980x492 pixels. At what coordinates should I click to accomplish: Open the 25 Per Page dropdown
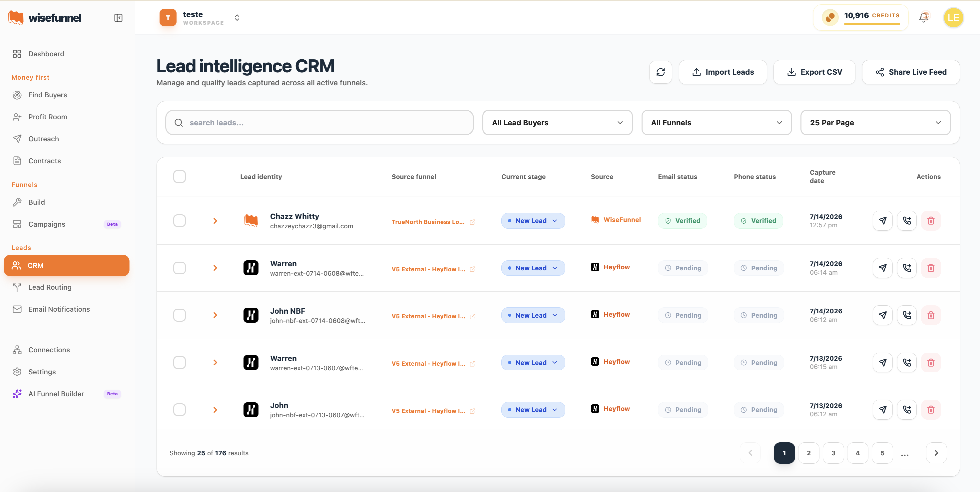tap(875, 123)
